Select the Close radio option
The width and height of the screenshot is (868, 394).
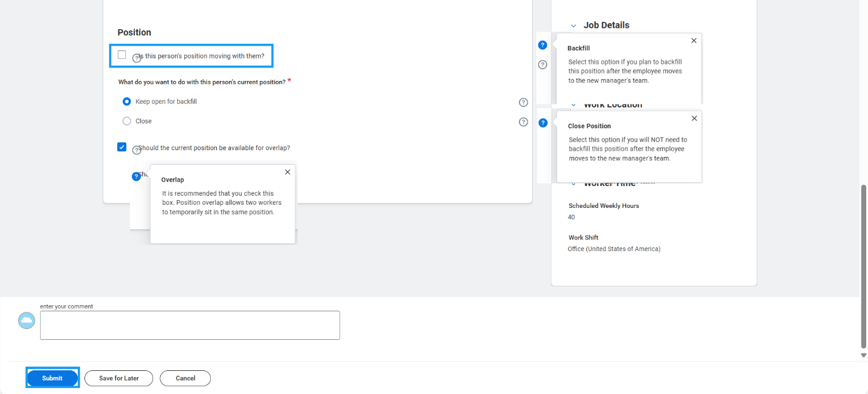click(x=126, y=120)
